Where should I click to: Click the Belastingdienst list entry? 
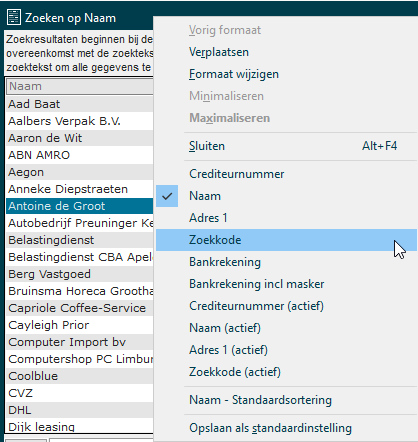click(80, 240)
